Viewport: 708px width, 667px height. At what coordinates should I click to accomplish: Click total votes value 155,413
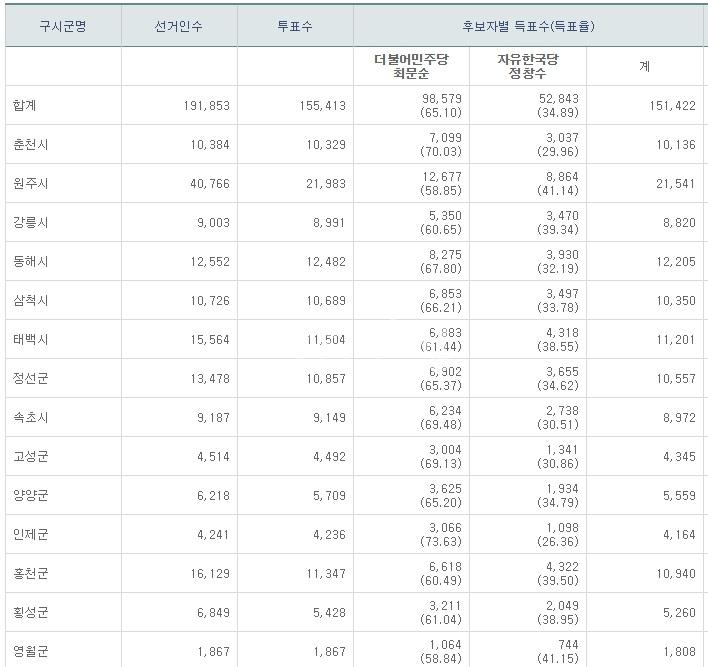tap(323, 106)
